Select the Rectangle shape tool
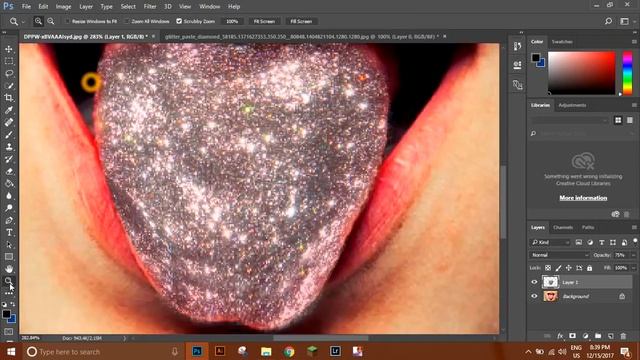Screen dimensions: 640x360 click(9, 257)
